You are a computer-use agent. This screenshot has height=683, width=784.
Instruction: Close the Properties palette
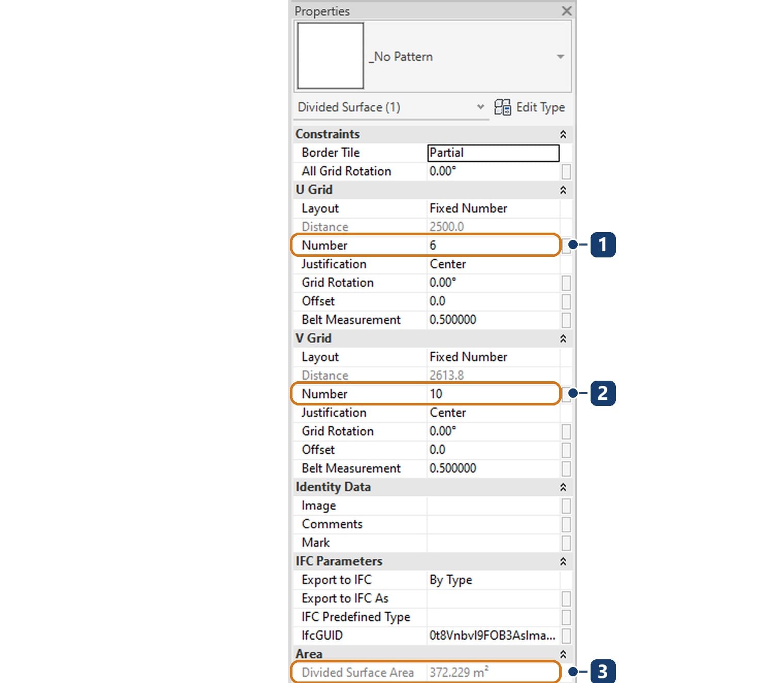(x=566, y=11)
